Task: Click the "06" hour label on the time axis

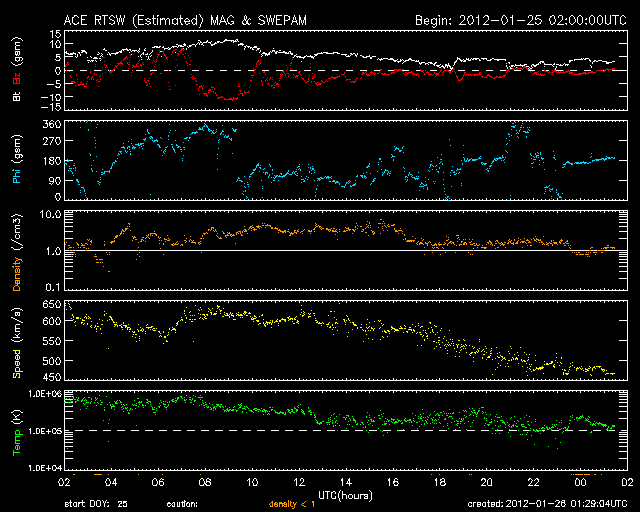Action: (158, 483)
